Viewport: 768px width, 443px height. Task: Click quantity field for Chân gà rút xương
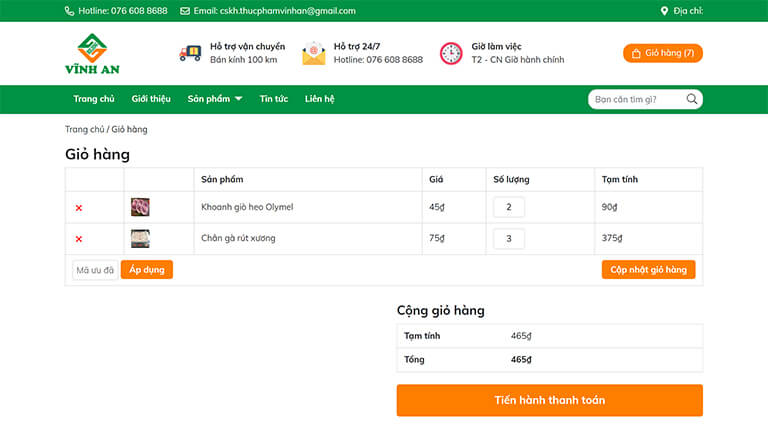point(509,239)
